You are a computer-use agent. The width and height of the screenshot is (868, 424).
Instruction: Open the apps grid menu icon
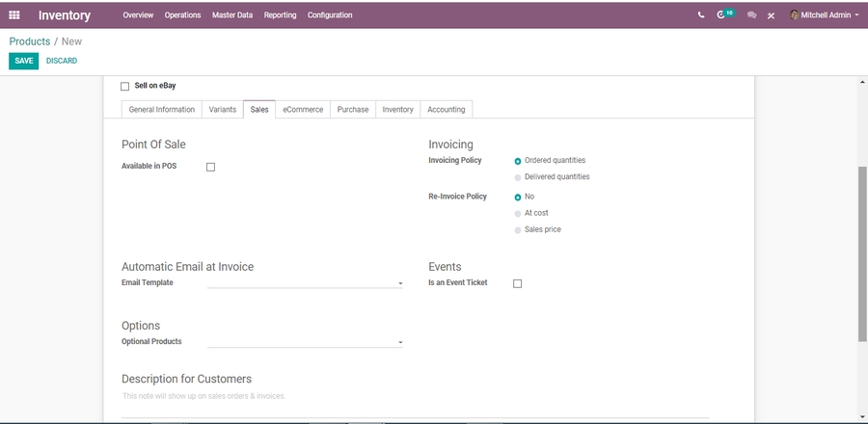pos(14,15)
